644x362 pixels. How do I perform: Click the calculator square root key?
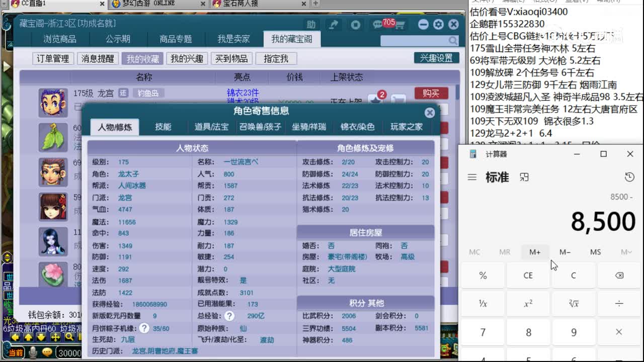[x=574, y=304]
